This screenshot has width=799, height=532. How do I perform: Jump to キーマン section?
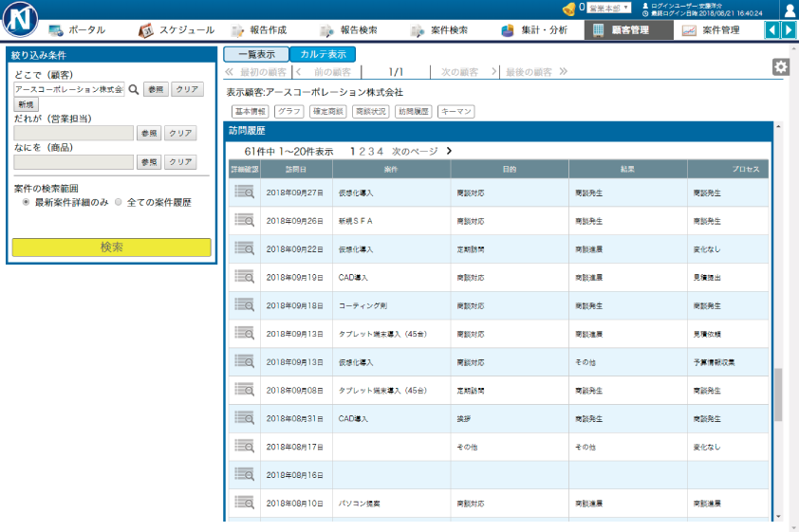point(456,112)
